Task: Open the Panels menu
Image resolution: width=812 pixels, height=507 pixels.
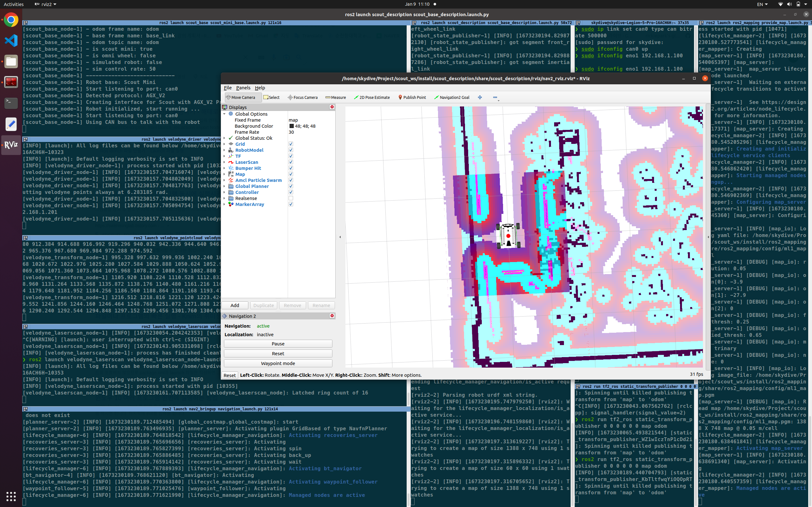Action: [243, 88]
